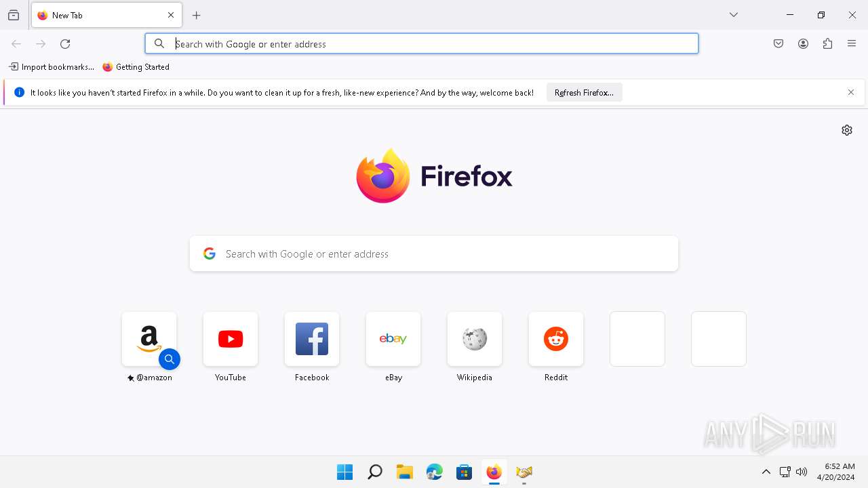The image size is (868, 488).
Task: Open the Extensions puzzle icon
Action: tap(827, 44)
